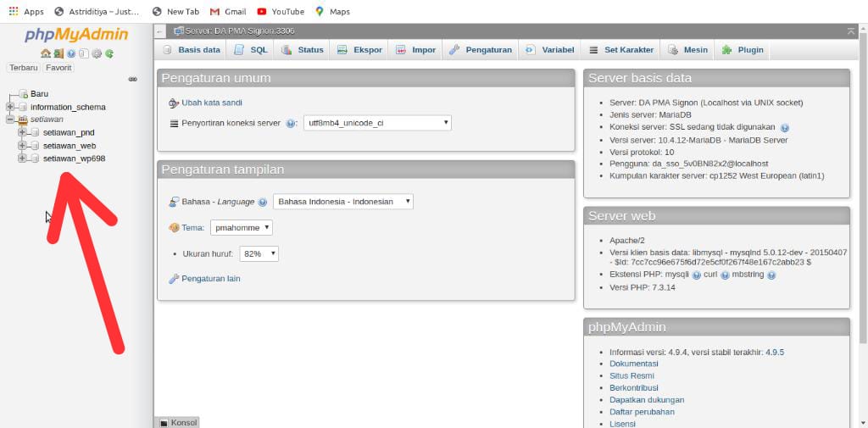The width and height of the screenshot is (868, 428).
Task: Click the Apps grid icon in bookmarks bar
Action: point(14,11)
